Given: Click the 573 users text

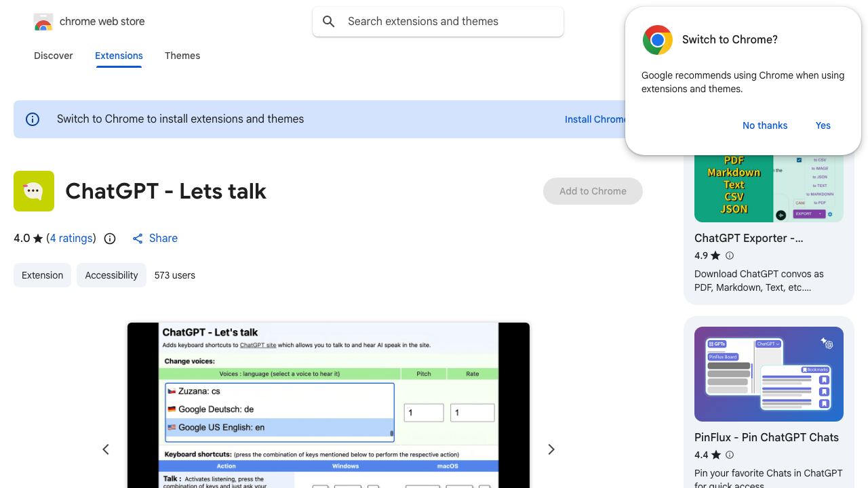Looking at the screenshot, I should pos(175,275).
